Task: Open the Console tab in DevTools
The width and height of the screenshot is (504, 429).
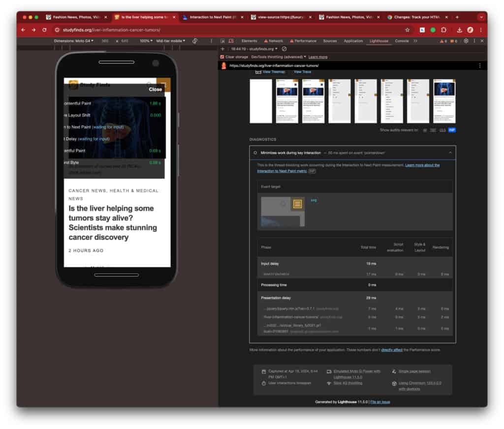Action: pyautogui.click(x=402, y=41)
